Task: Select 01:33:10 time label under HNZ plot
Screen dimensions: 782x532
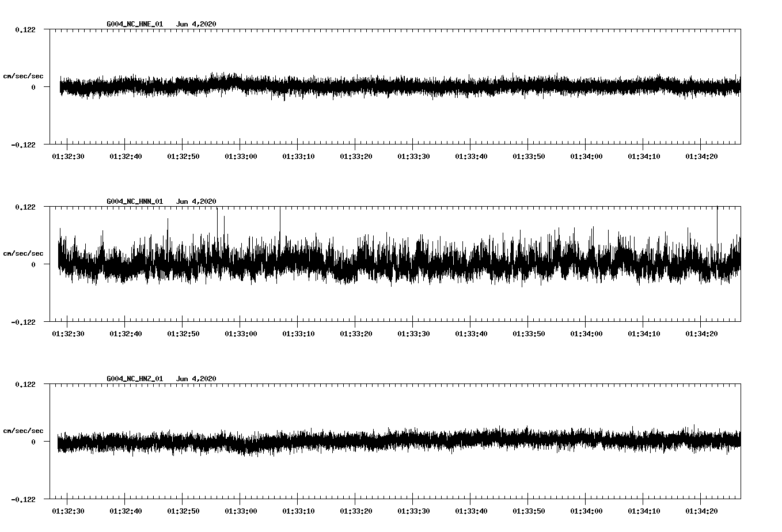Action: click(x=298, y=511)
